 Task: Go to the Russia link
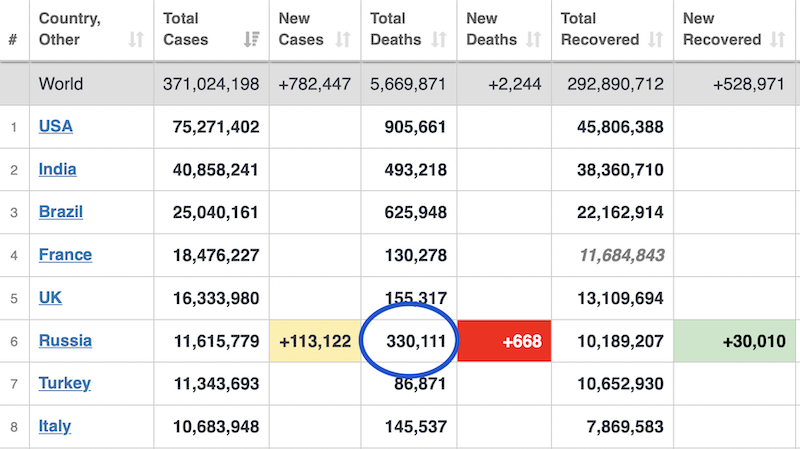[65, 341]
